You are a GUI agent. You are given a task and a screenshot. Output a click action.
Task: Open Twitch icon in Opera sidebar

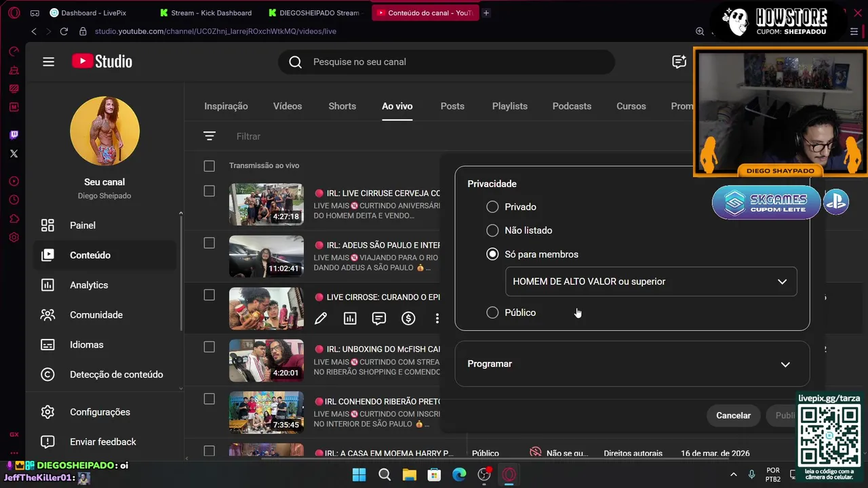coord(14,135)
